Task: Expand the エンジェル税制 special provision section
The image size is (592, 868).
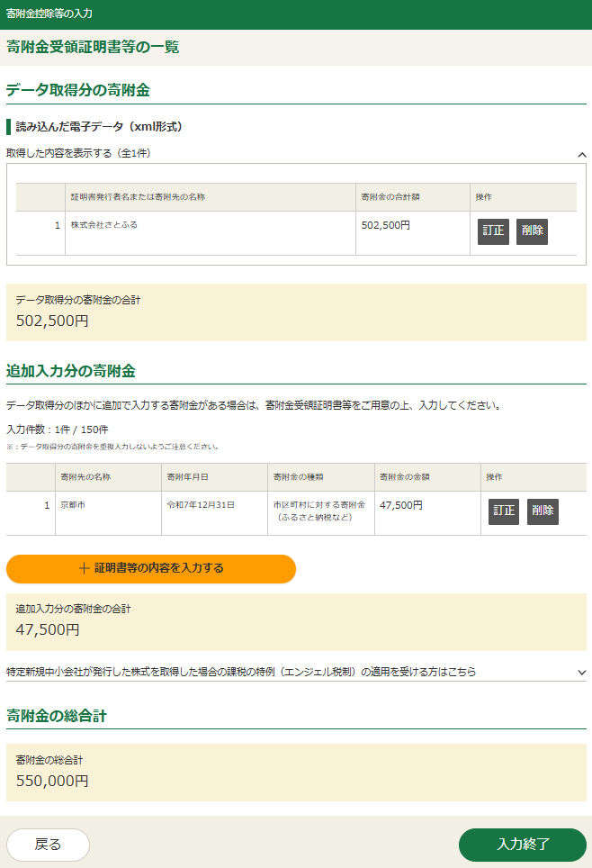Action: point(241,672)
